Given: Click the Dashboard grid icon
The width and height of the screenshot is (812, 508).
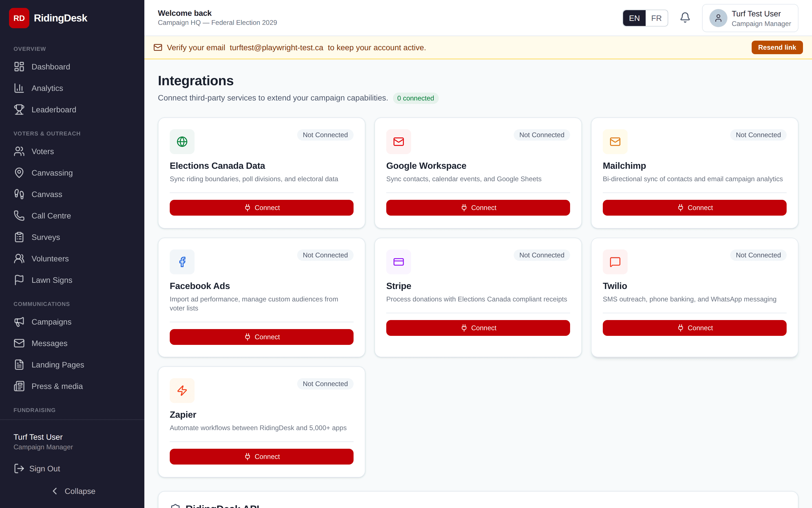Looking at the screenshot, I should click(x=19, y=67).
